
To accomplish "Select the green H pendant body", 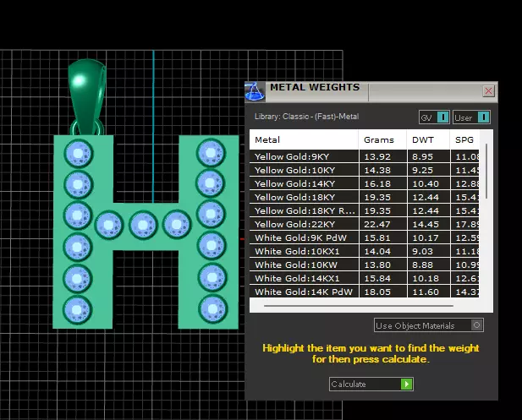I will [x=146, y=232].
